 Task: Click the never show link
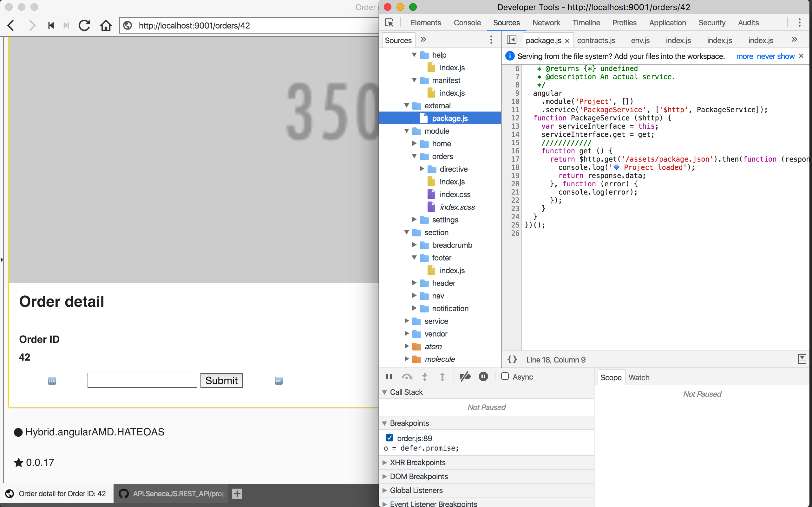(776, 56)
